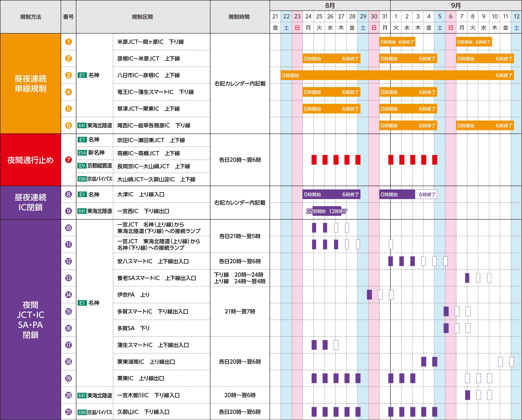This screenshot has width=522, height=420.
Task: Click the number 4 circle icon
Action: pyautogui.click(x=69, y=92)
